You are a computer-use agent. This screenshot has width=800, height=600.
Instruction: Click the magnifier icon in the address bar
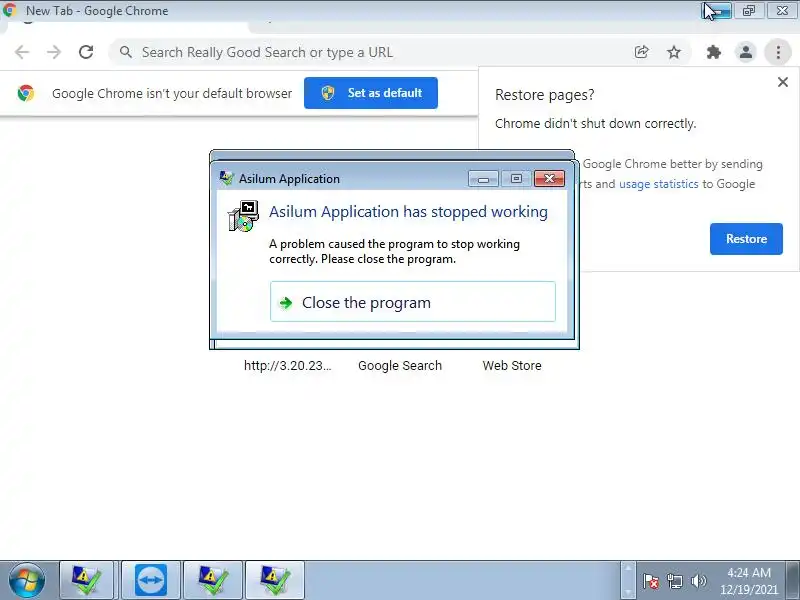tap(126, 52)
